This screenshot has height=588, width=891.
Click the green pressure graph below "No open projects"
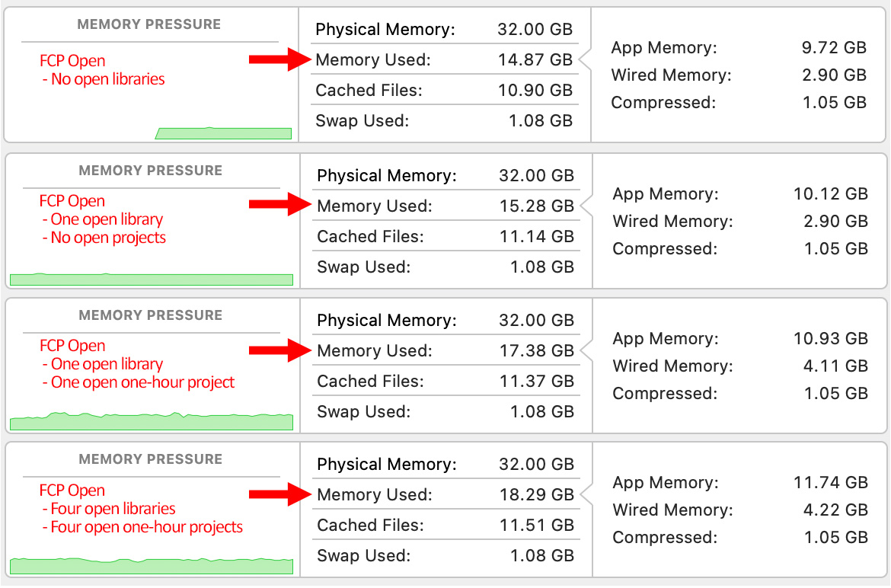[x=151, y=280]
